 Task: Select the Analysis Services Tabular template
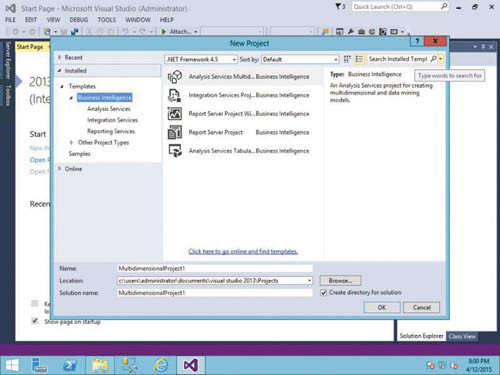(244, 151)
